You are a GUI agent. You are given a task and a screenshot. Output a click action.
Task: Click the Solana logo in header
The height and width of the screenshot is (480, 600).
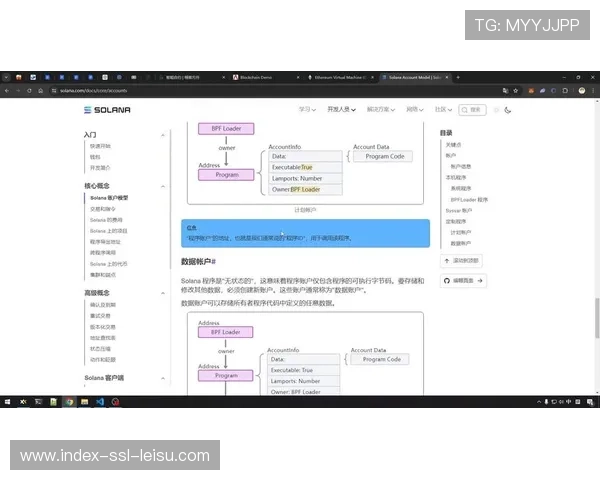click(107, 110)
